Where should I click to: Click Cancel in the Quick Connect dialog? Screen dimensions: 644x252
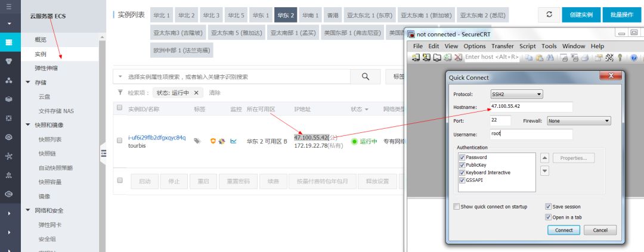tap(600, 230)
